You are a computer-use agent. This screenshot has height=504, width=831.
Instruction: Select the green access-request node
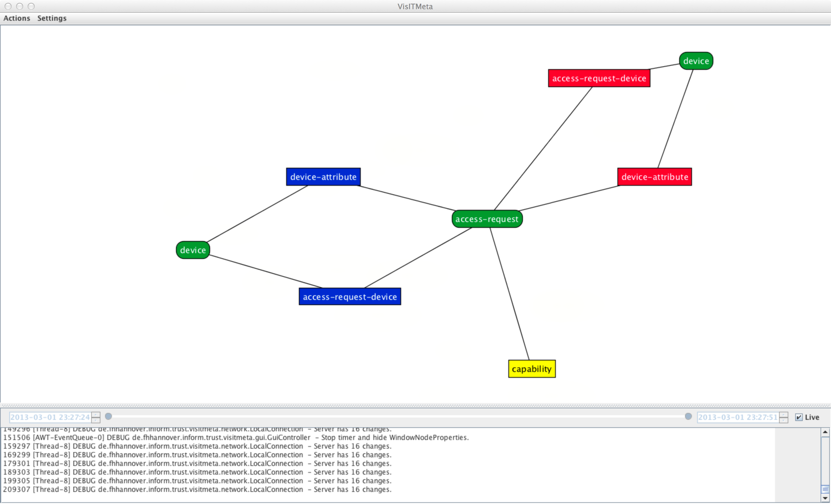coord(487,219)
